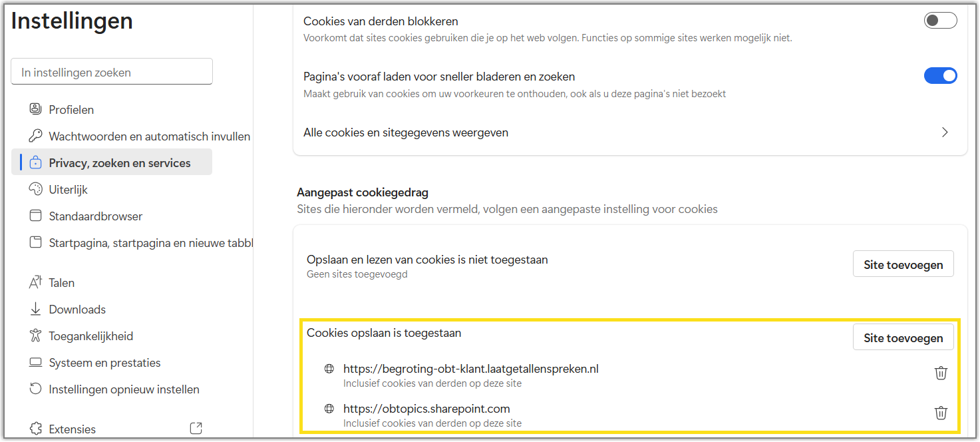Go to Systeem en prestaties settings

point(104,363)
